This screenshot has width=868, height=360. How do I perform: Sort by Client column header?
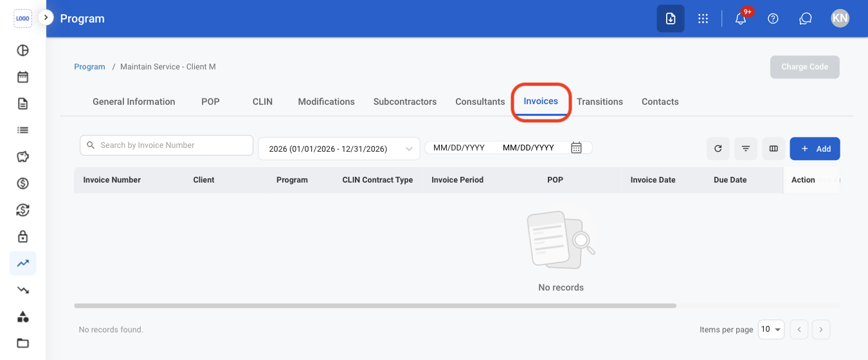[x=204, y=180]
